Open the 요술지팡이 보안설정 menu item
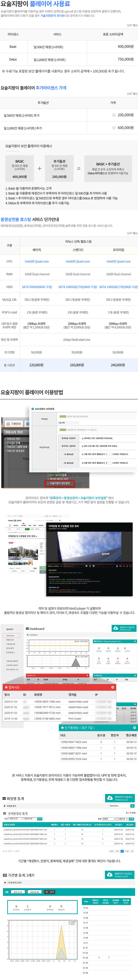138x980 pixels. coord(60,483)
